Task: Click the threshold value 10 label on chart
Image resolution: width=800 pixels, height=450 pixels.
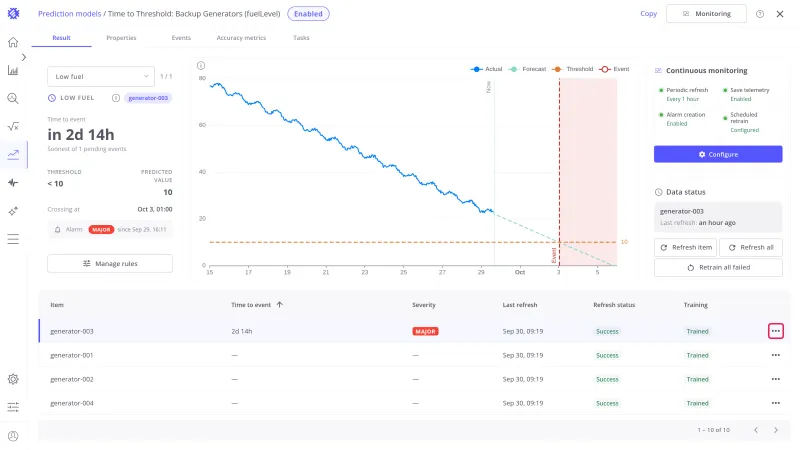Action: point(624,242)
